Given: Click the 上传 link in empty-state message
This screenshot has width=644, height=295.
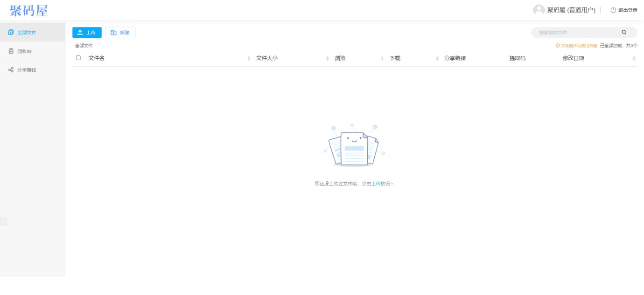Looking at the screenshot, I should tap(376, 184).
